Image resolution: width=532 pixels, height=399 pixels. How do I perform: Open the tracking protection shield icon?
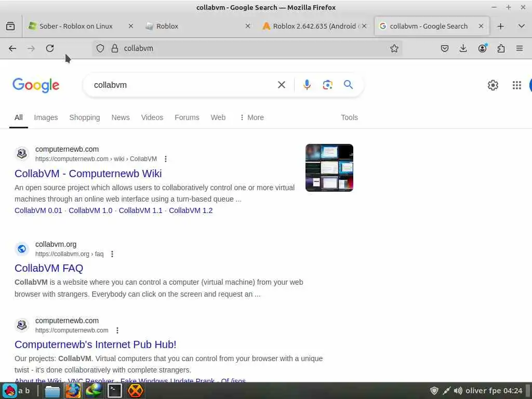pyautogui.click(x=100, y=48)
